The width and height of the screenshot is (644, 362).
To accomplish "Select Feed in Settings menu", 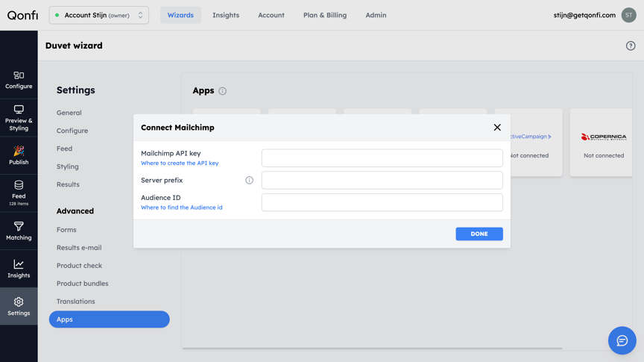I will click(x=65, y=149).
